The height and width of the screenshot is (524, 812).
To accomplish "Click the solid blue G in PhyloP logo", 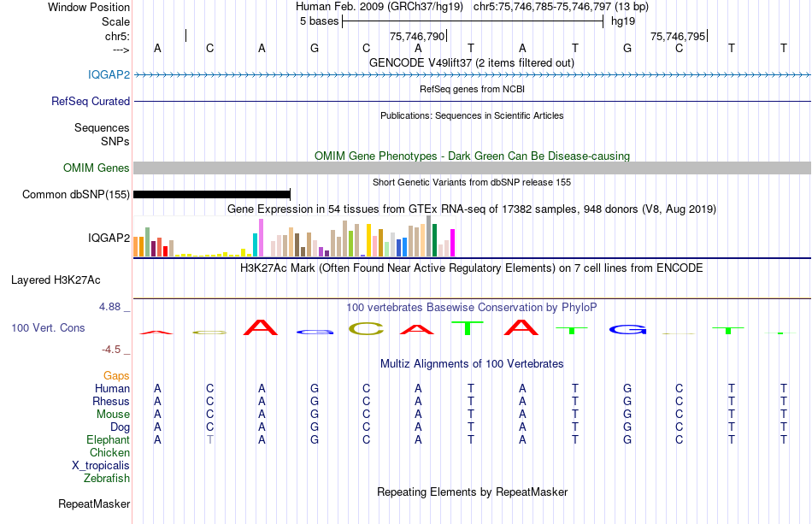I will tap(627, 329).
